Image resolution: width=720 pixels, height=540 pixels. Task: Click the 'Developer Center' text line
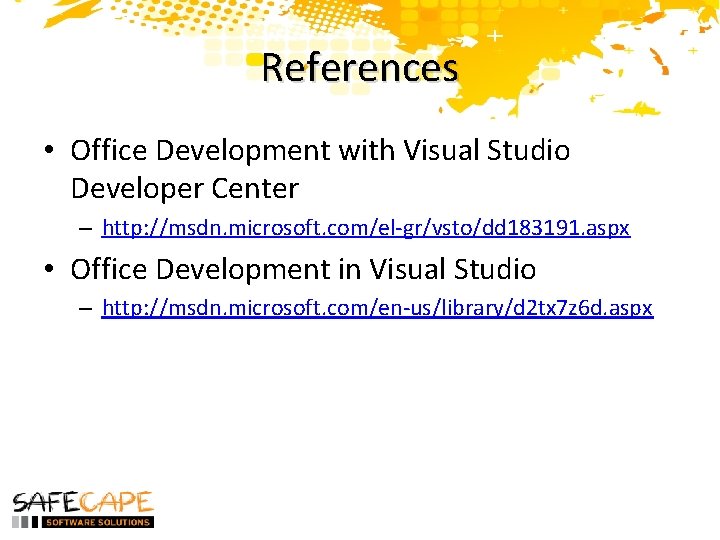tap(185, 189)
